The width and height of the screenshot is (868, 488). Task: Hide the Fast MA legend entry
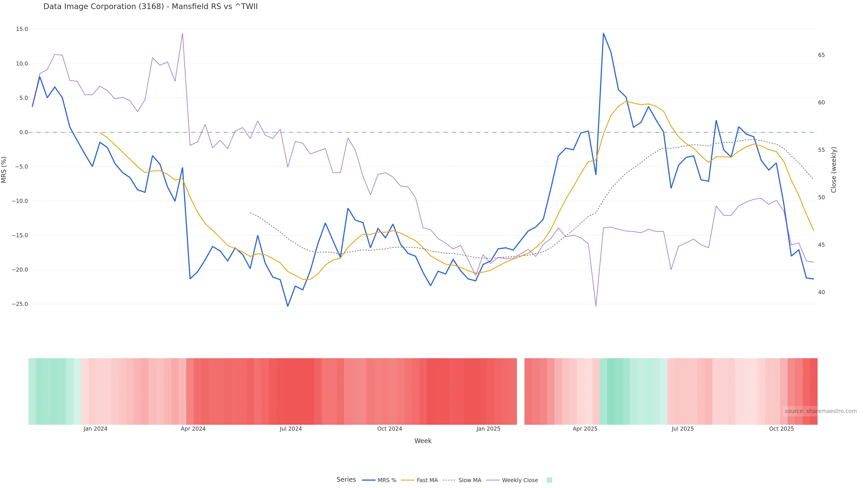point(427,480)
